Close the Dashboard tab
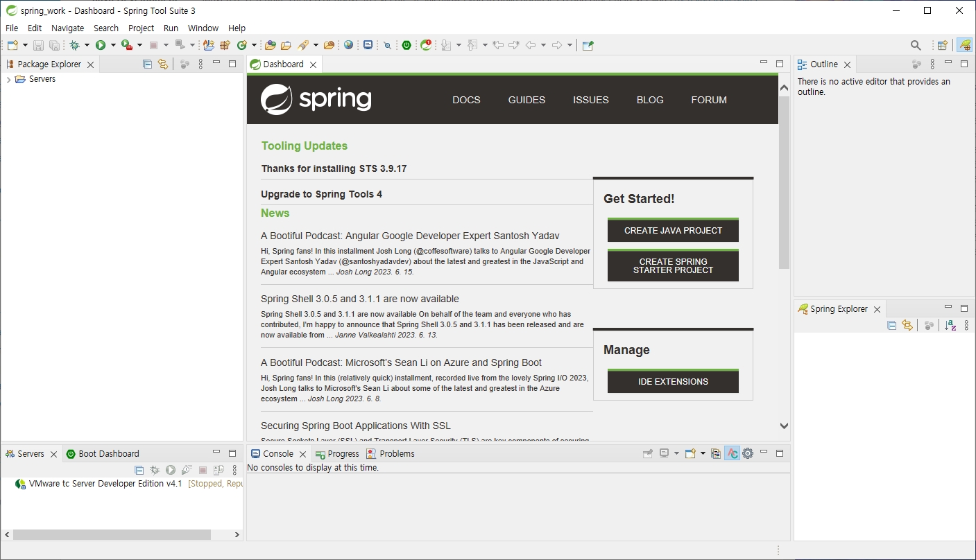The height and width of the screenshot is (560, 976). pos(313,64)
